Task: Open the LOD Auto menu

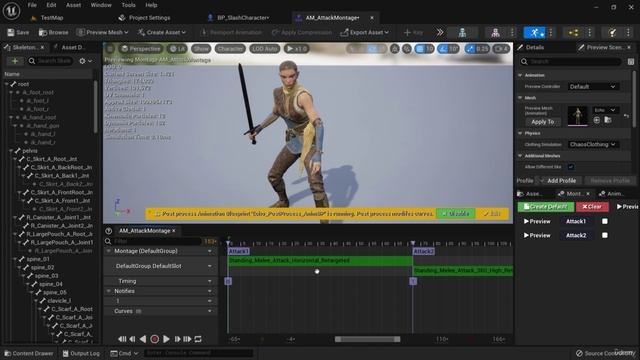Action: [264, 49]
